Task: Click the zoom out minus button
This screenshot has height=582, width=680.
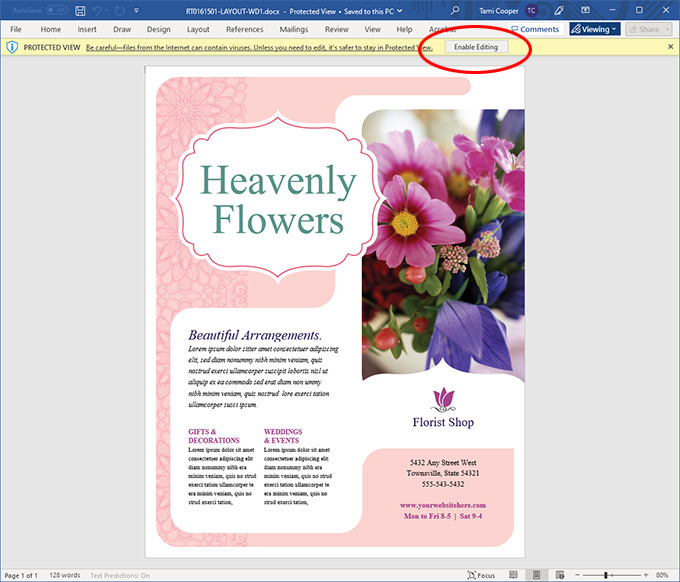Action: [x=578, y=575]
